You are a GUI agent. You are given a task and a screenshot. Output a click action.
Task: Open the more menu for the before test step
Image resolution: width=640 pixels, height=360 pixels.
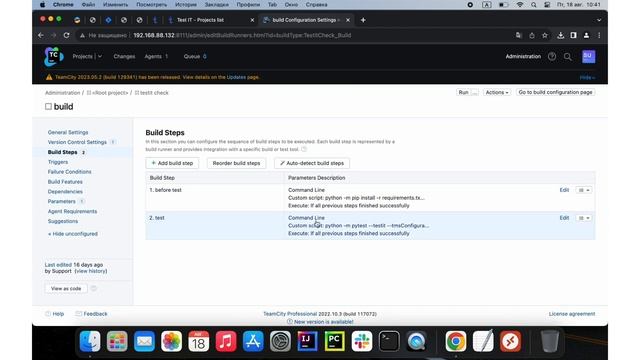(584, 190)
